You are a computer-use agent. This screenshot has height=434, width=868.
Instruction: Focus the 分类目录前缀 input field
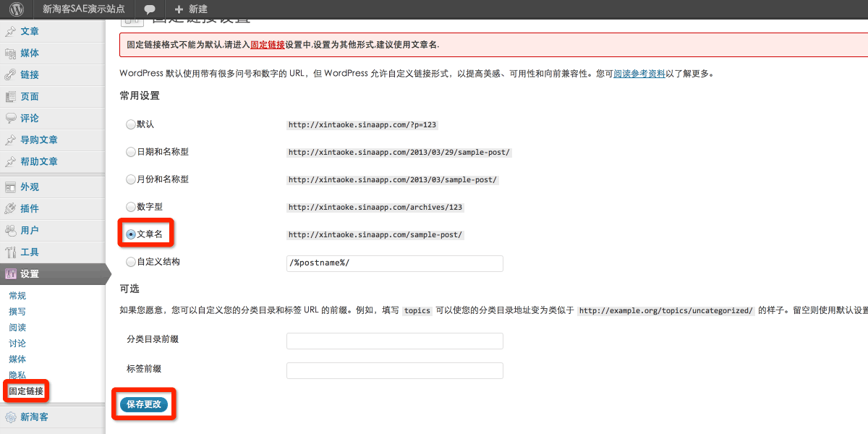tap(395, 341)
